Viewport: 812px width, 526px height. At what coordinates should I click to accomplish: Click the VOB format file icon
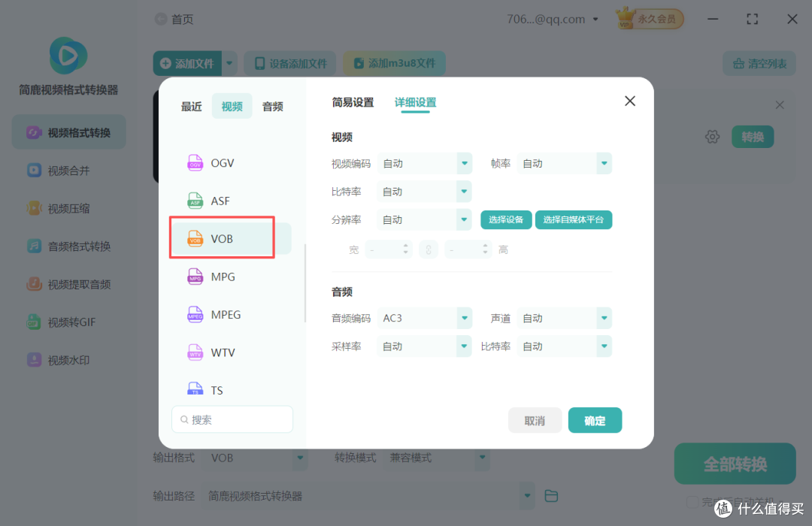[x=195, y=239]
